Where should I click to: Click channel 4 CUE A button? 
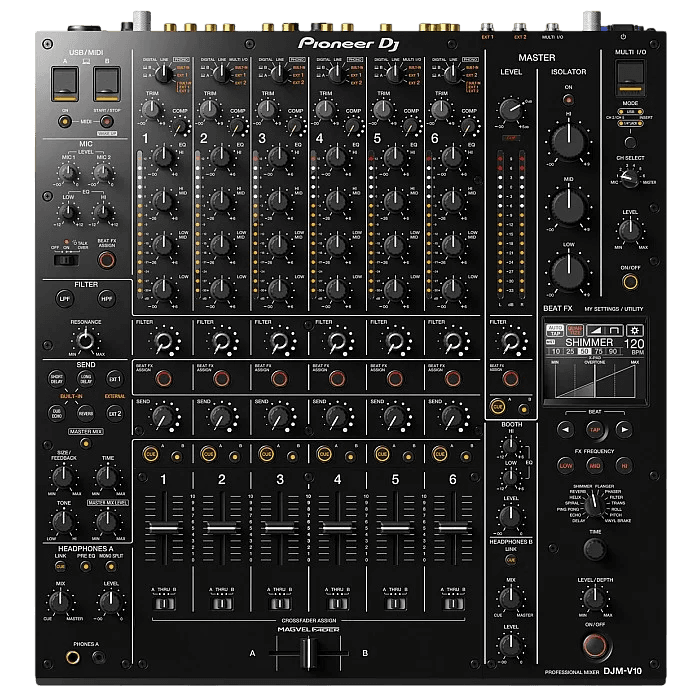(324, 454)
